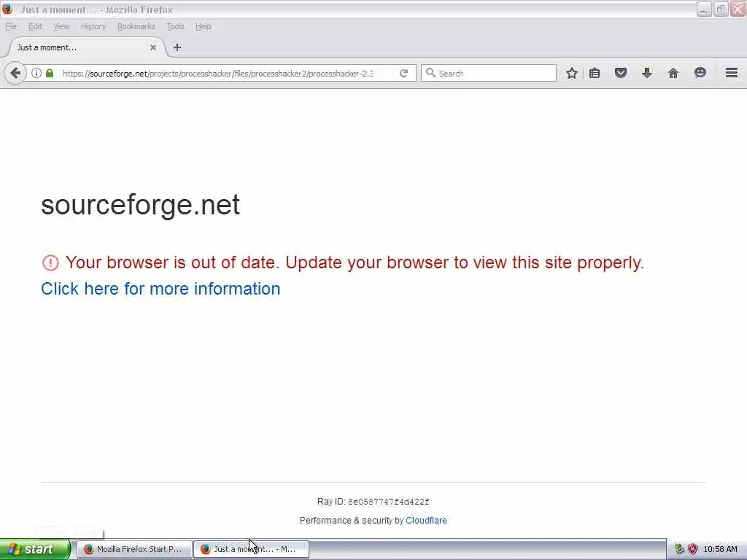Open the Tools menu

(175, 27)
